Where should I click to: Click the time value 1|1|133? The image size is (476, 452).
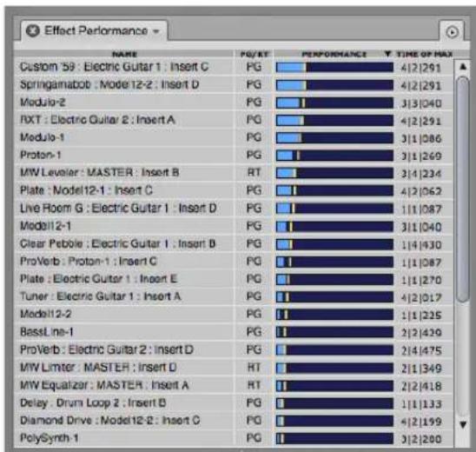click(421, 404)
